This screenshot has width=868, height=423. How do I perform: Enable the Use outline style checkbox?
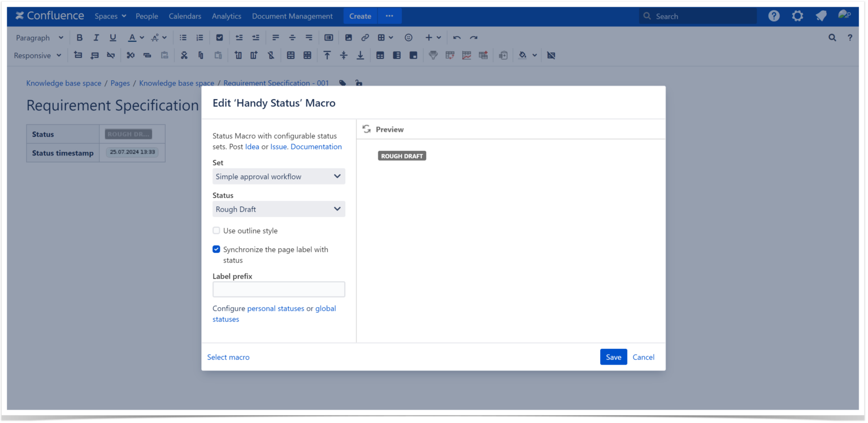(216, 231)
